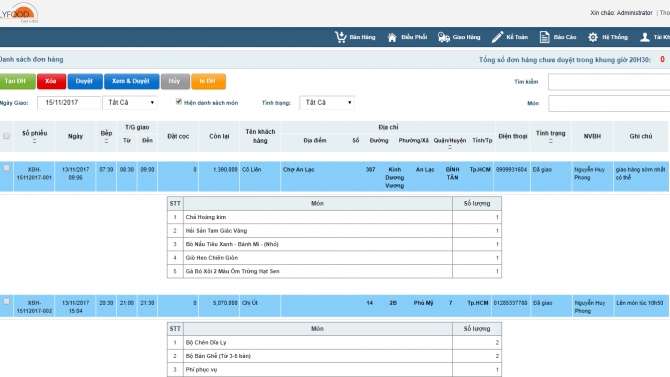
Task: Click the Ghi chú column header
Action: 641,136
